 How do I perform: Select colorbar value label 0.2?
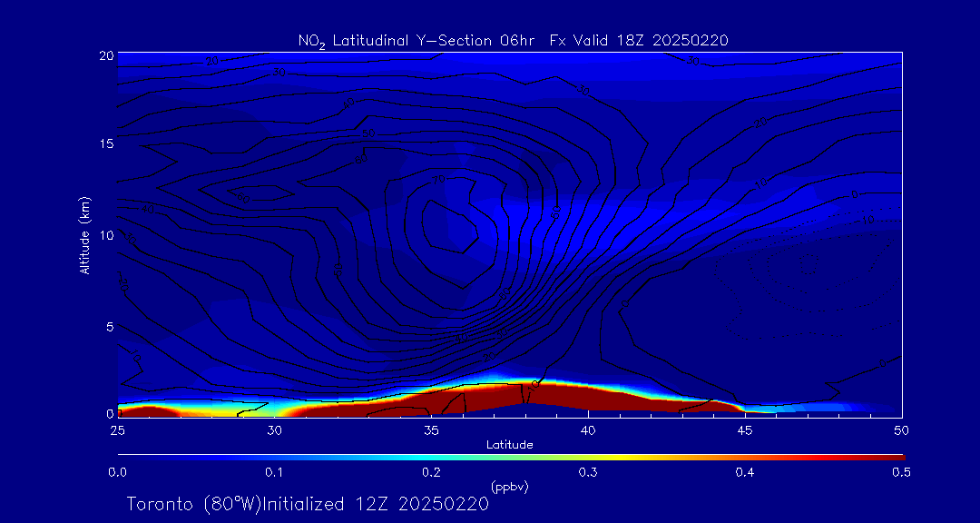point(431,473)
